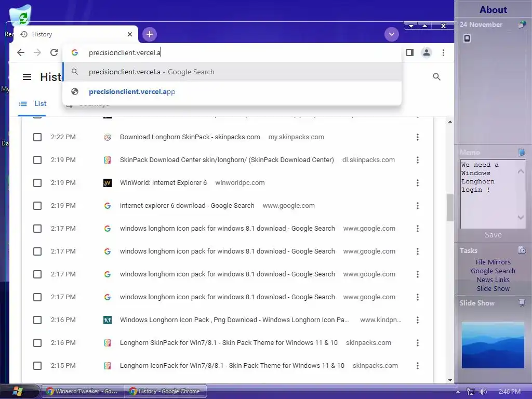Click the Memo scroll down arrow
The width and height of the screenshot is (532, 399).
tap(521, 217)
